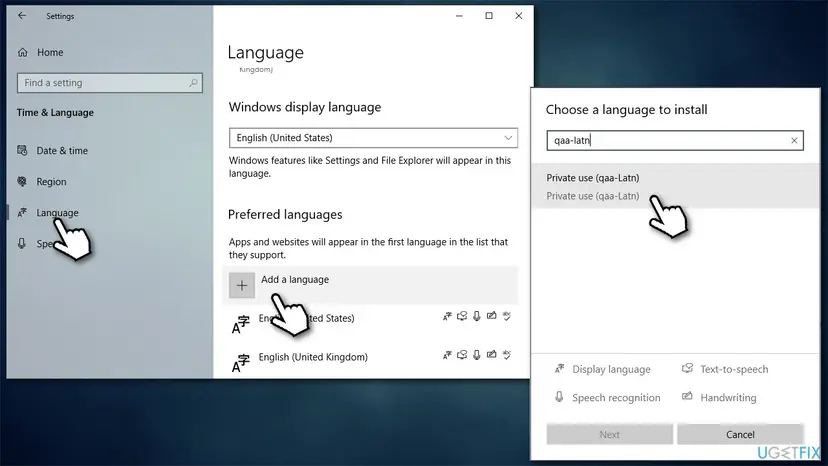Screen dimensions: 828x466
Task: Click spell check icon on English (United States) row
Action: pos(507,316)
